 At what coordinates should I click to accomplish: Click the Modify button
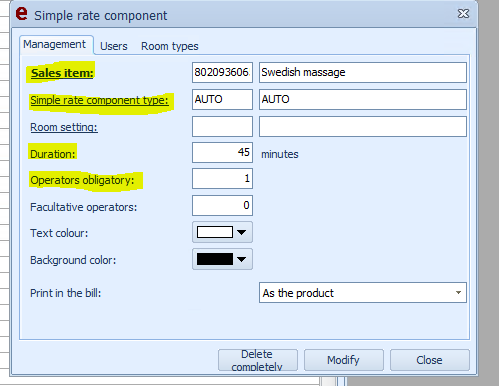tap(344, 360)
